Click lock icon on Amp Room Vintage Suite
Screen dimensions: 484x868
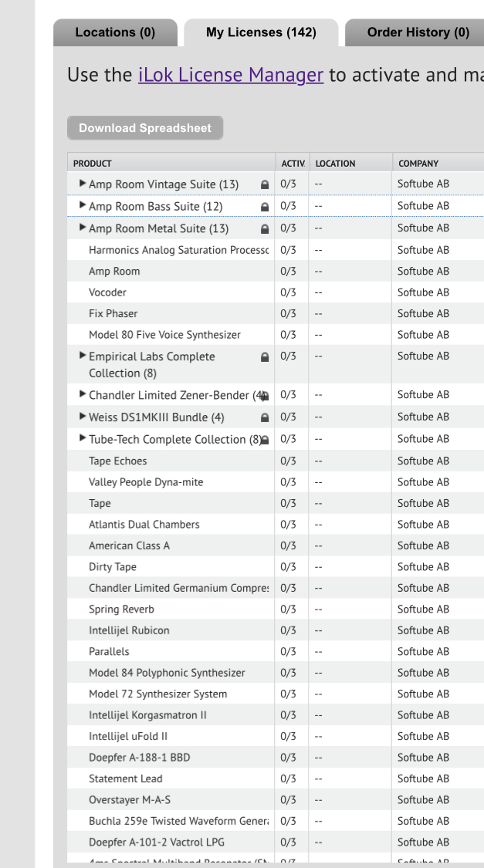(x=265, y=185)
